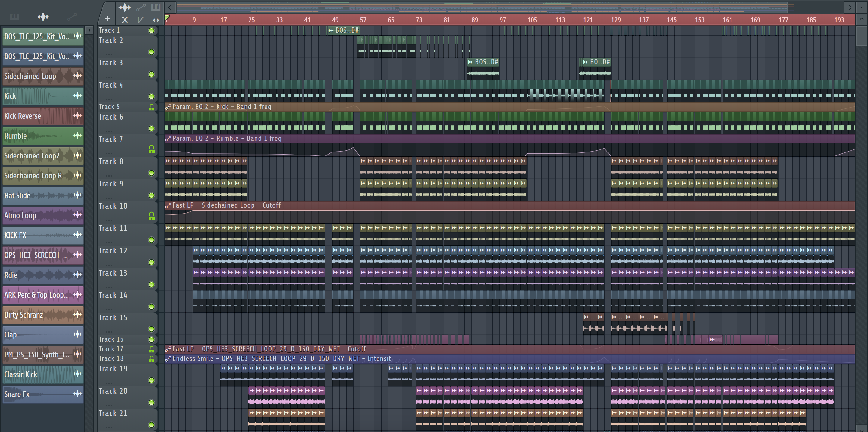Select the OPS_HE3_SCREECH clip item
Screen dimensions: 868x432
tap(43, 255)
